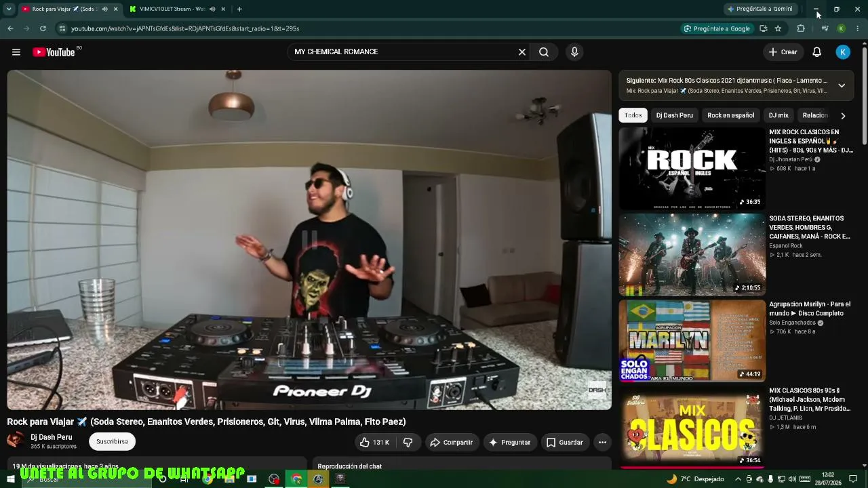Image resolution: width=868 pixels, height=488 pixels.
Task: Click the DASH channel watermark in the video
Action: click(x=597, y=390)
